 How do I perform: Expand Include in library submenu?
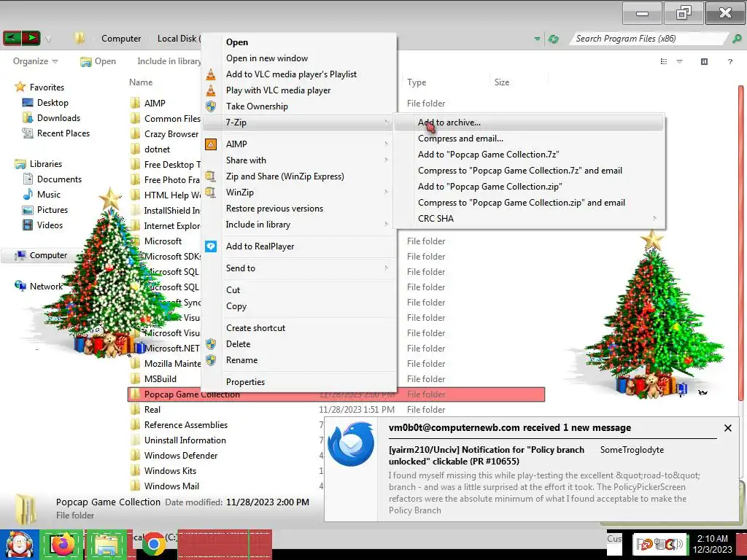coord(299,225)
